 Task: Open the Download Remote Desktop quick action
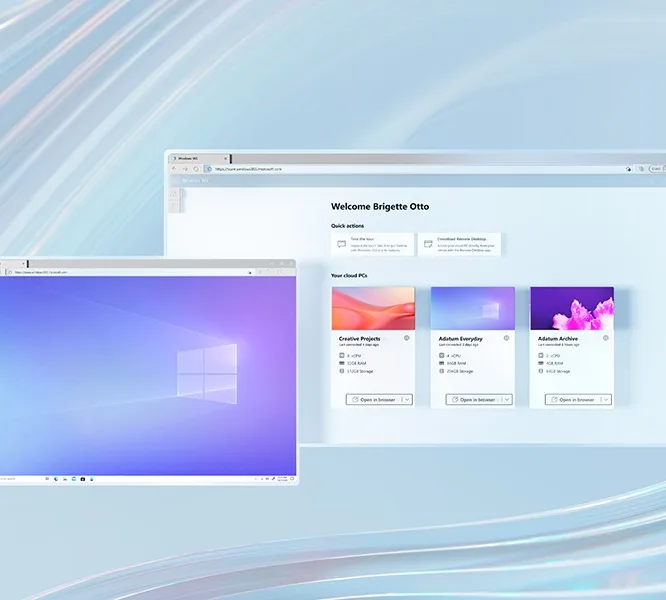pyautogui.click(x=459, y=244)
